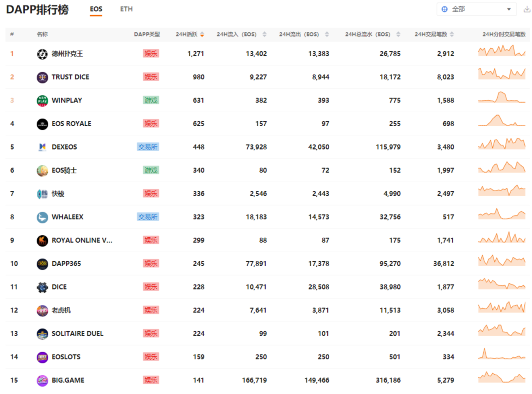The image size is (532, 394).
Task: Open the 全部 category dropdown
Action: point(477,9)
